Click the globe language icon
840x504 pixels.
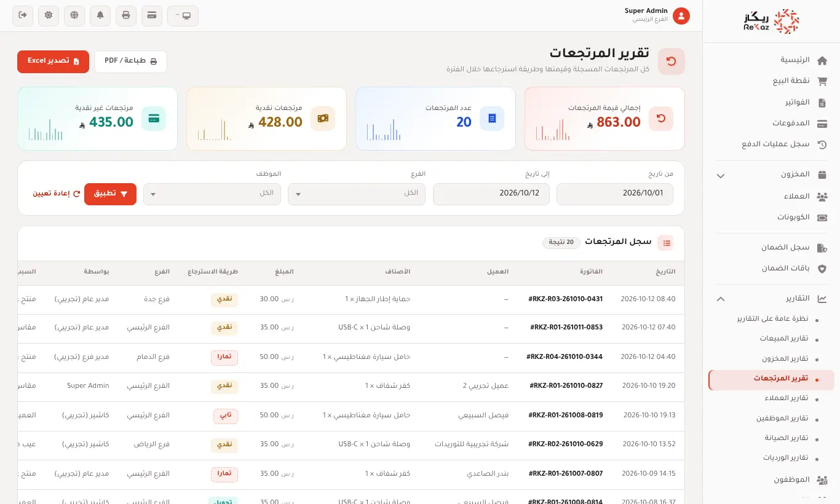(x=74, y=15)
